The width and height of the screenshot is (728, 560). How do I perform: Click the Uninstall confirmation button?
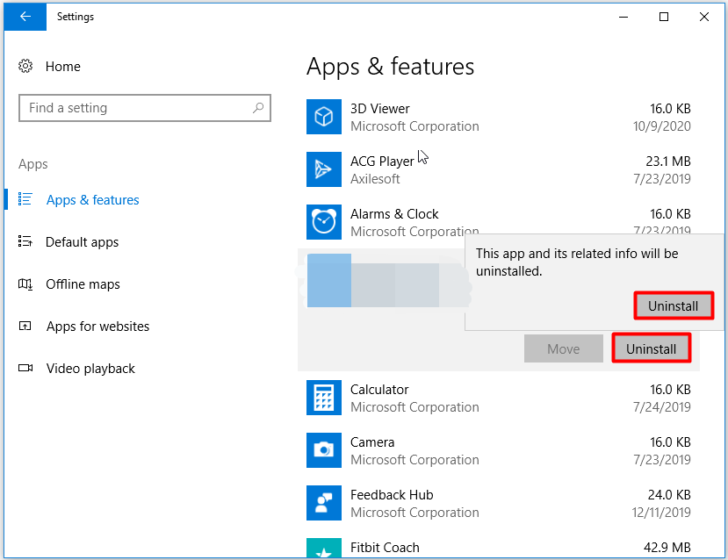pos(674,305)
